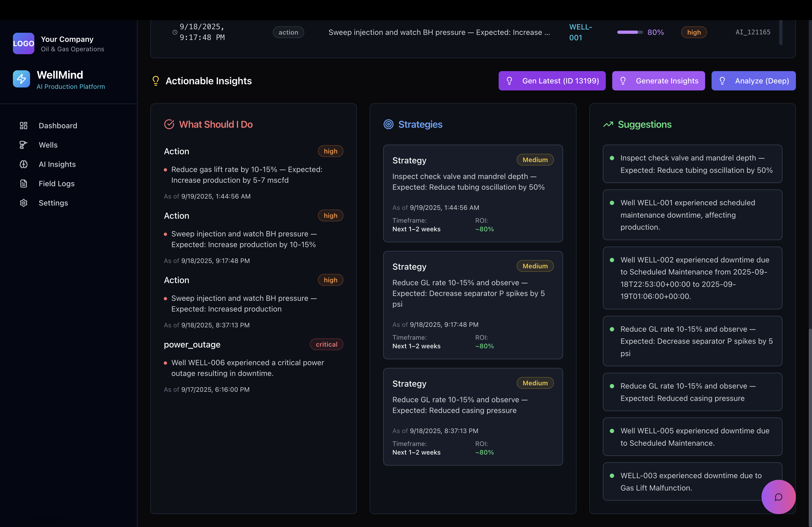Click the Wells icon in sidebar
The width and height of the screenshot is (812, 527).
click(x=23, y=145)
